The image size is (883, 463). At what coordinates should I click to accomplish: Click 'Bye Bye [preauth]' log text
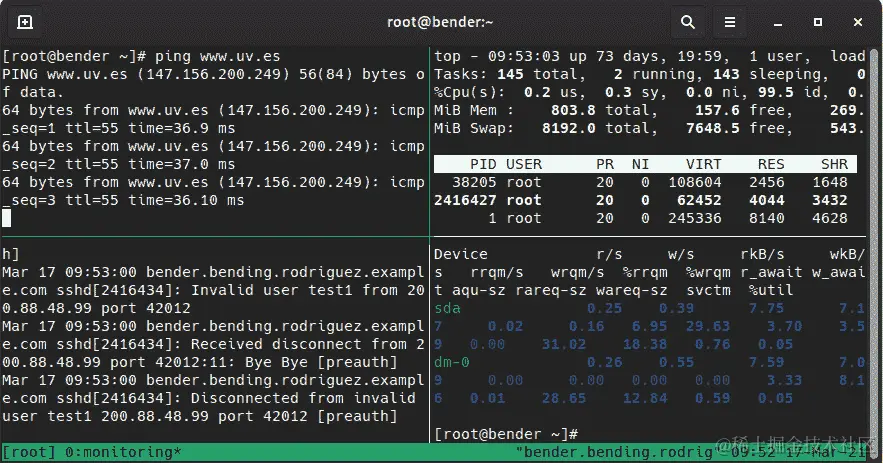tap(322, 363)
